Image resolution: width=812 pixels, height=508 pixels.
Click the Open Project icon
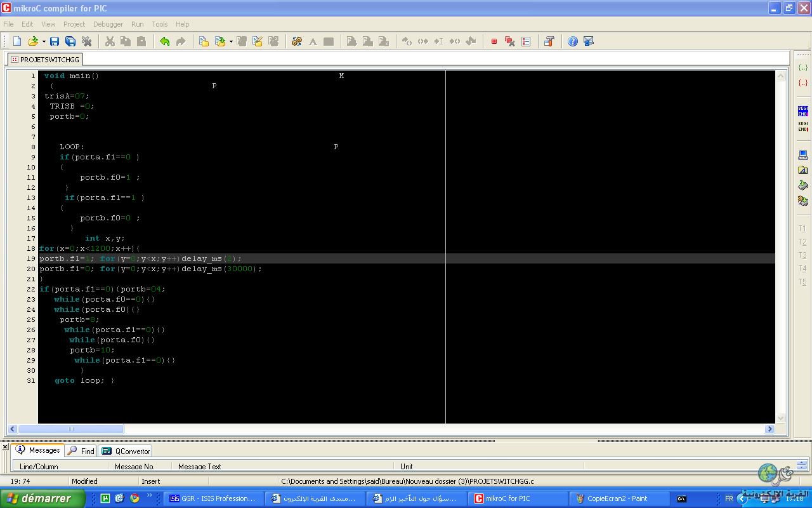pos(219,41)
